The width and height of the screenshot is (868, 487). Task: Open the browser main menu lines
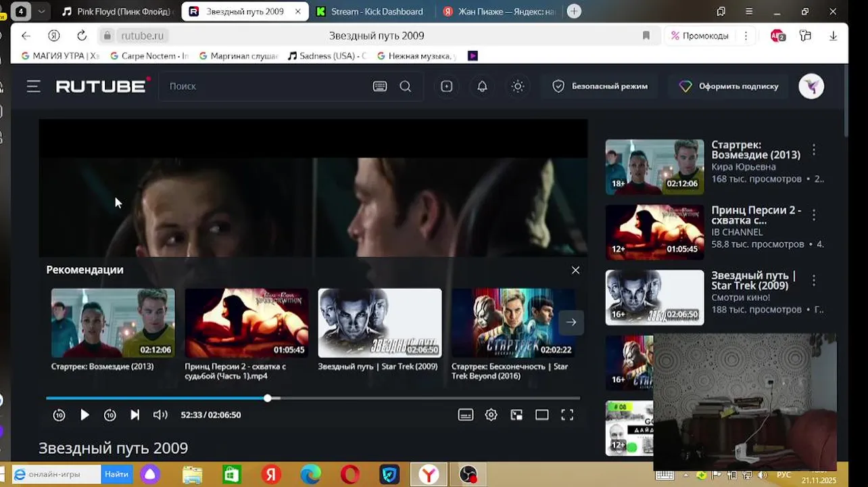click(748, 11)
